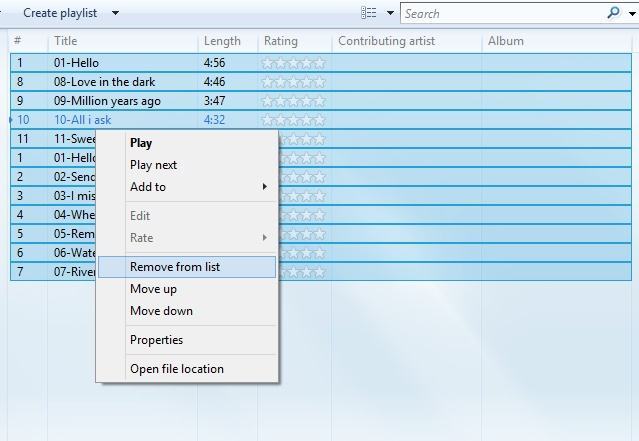
Task: Expand view options dropdown arrow
Action: pos(390,13)
